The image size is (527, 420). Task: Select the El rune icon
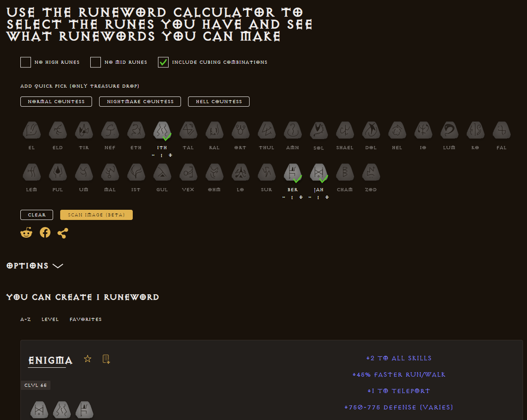coord(31,131)
